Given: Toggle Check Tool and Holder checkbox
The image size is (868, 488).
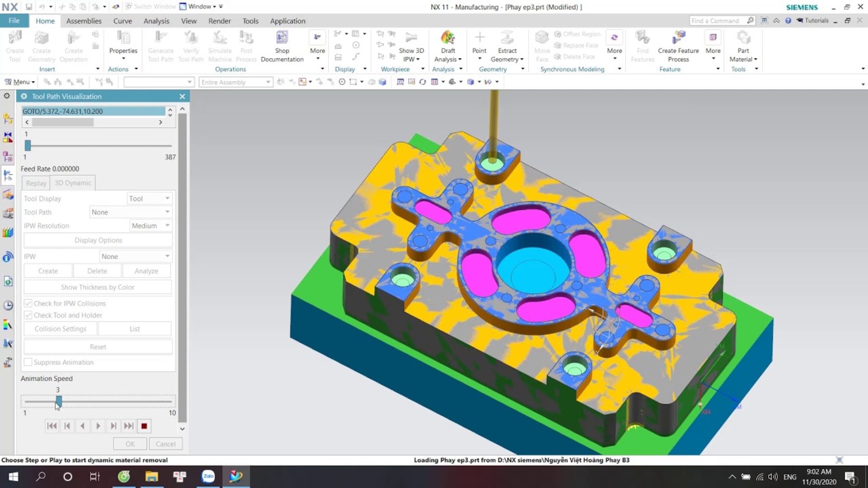Looking at the screenshot, I should (28, 315).
